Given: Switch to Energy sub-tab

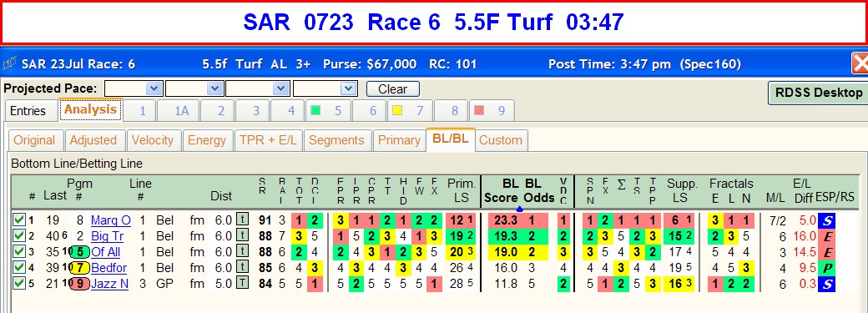Looking at the screenshot, I should pos(207,140).
